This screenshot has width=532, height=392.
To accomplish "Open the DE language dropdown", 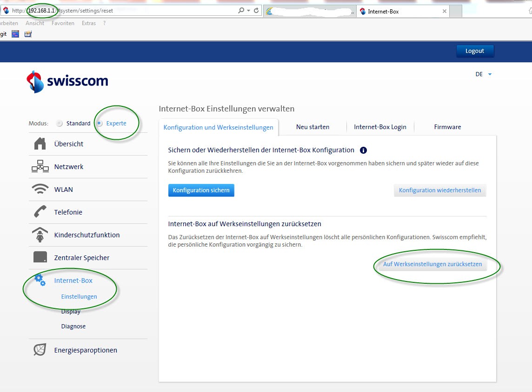I will (483, 74).
